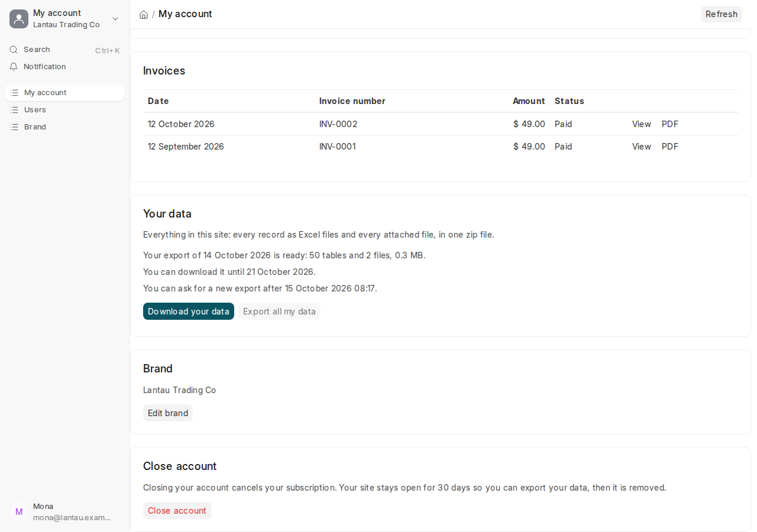757x532 pixels.
Task: Click Export all my data button
Action: click(280, 312)
